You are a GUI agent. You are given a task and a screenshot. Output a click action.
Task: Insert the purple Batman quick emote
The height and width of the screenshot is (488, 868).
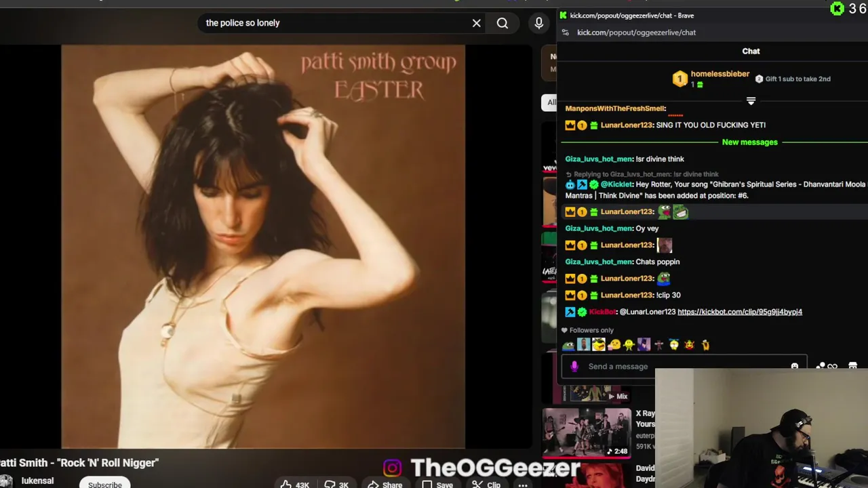point(644,345)
